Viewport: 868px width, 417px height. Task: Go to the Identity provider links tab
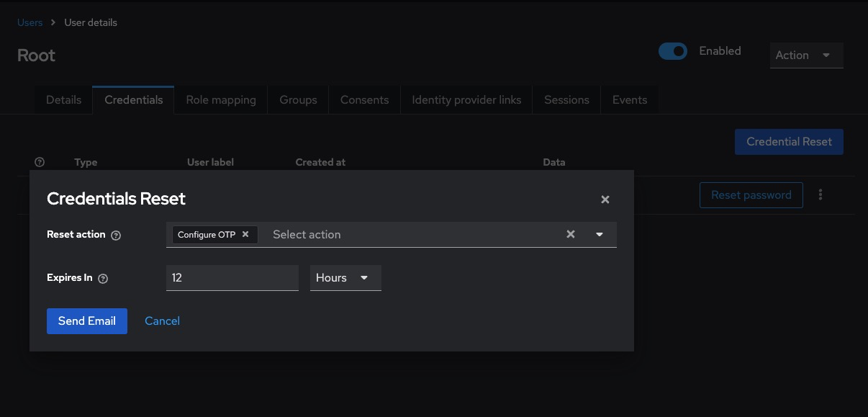pyautogui.click(x=466, y=100)
